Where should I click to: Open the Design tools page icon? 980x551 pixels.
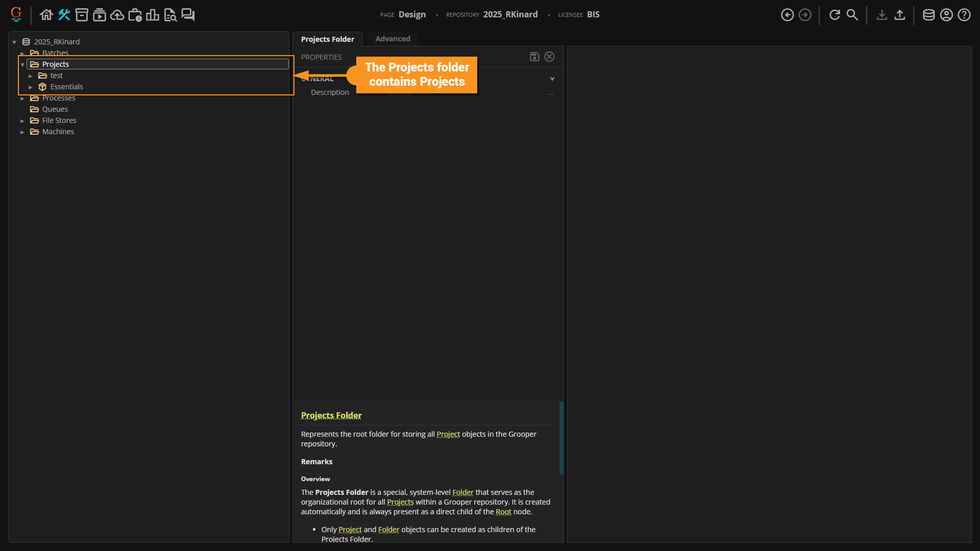[64, 15]
